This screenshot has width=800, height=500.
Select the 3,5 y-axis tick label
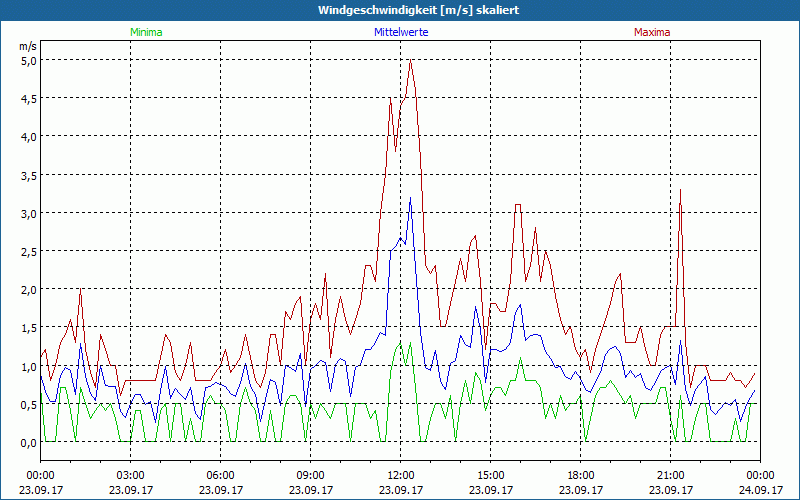(x=28, y=175)
